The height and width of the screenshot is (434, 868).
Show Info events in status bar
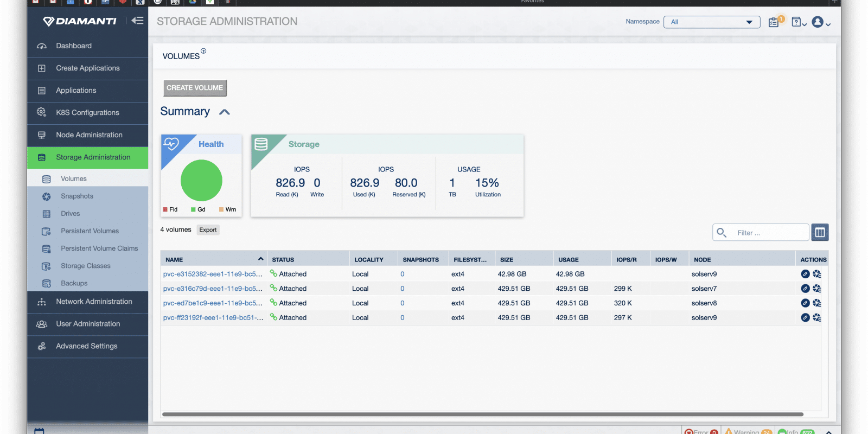(796, 431)
